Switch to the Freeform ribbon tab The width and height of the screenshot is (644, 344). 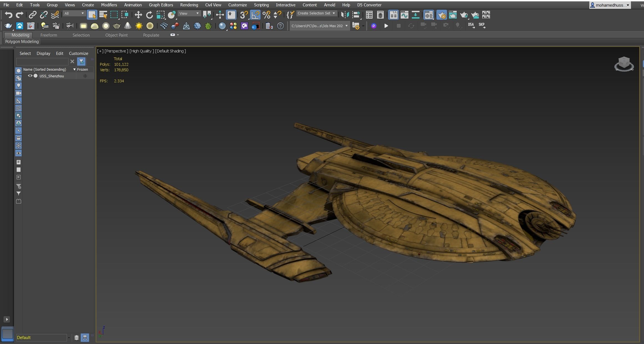click(x=49, y=35)
